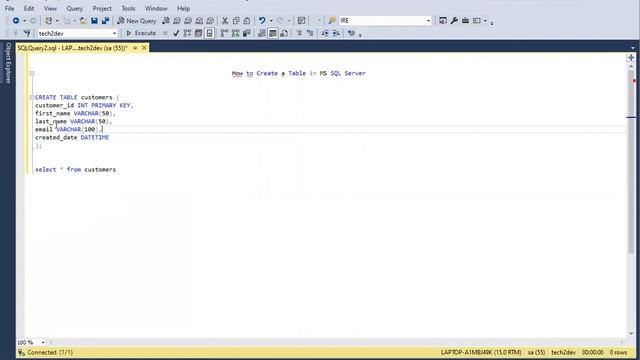Click the Execute button
Viewport: 640px width, 360px height.
pyautogui.click(x=141, y=33)
